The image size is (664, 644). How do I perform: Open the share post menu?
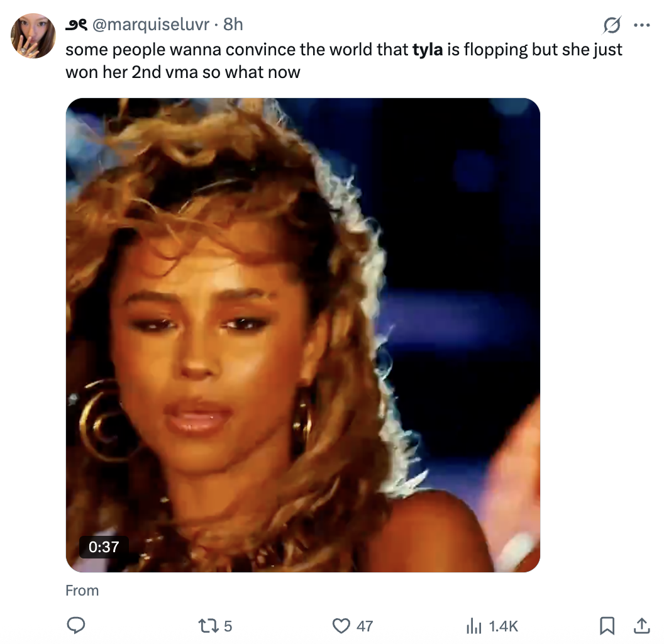click(641, 625)
